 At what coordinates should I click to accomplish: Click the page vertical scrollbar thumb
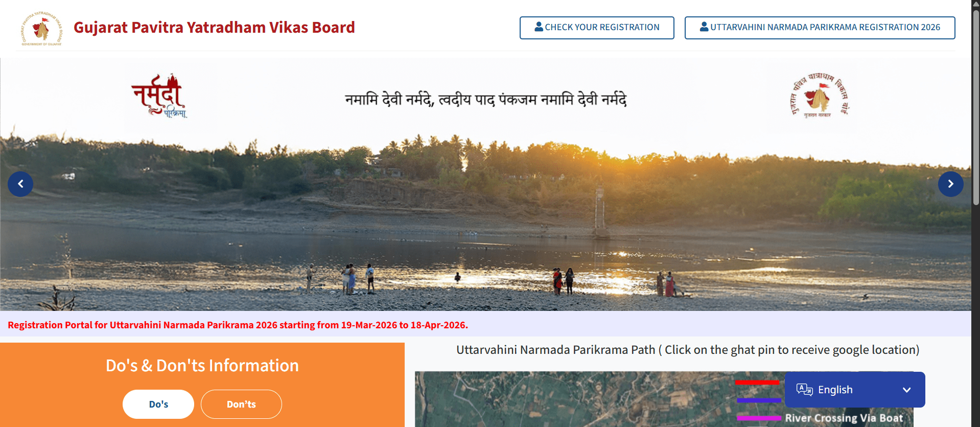click(x=975, y=107)
